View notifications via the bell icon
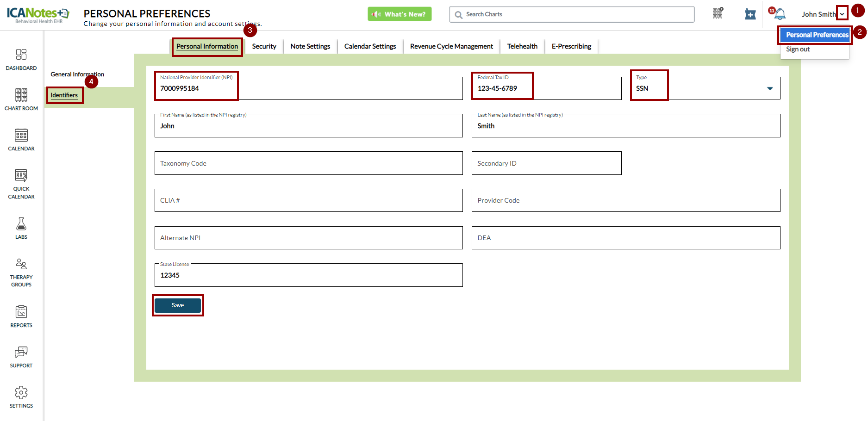868x421 pixels. pos(780,14)
